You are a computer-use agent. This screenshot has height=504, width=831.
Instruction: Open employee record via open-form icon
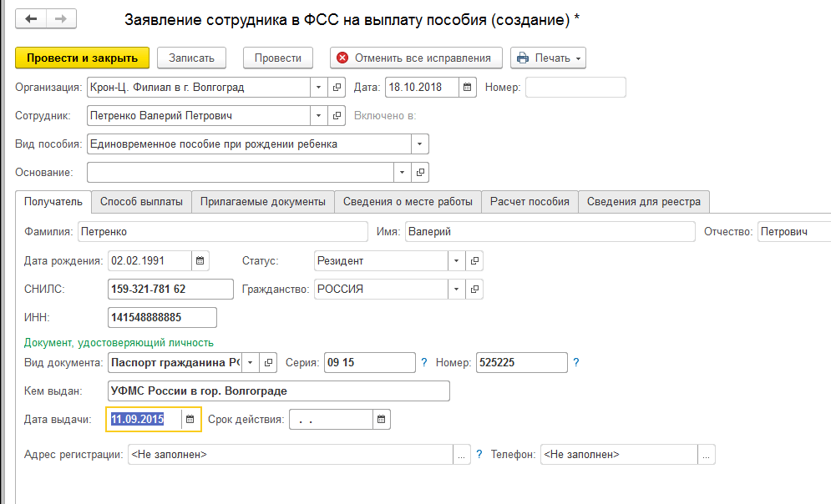point(337,115)
